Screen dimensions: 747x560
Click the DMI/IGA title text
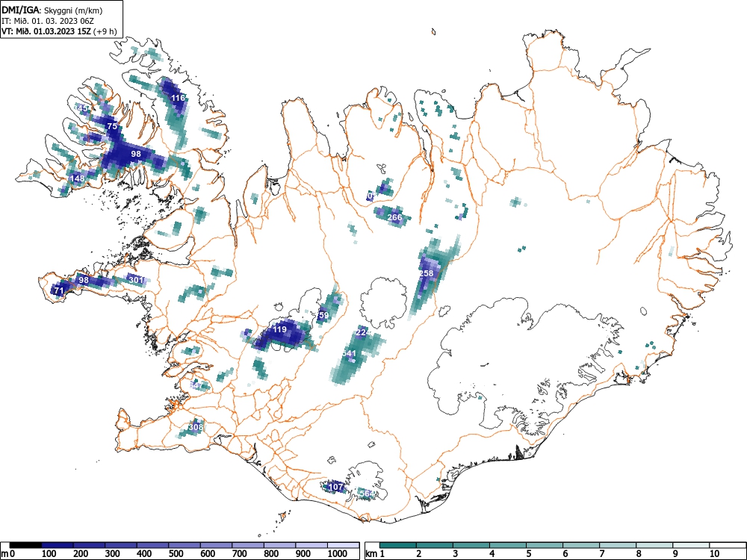(20, 10)
